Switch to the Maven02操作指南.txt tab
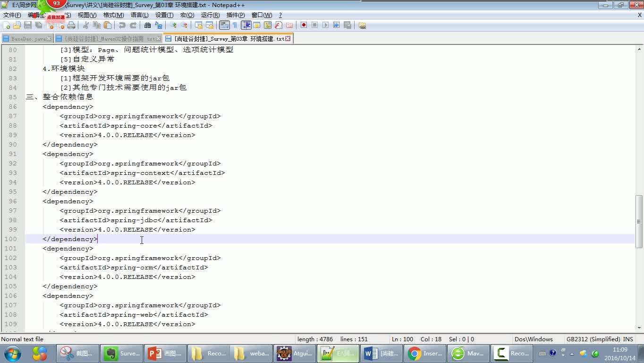This screenshot has height=363, width=644. coord(108,39)
